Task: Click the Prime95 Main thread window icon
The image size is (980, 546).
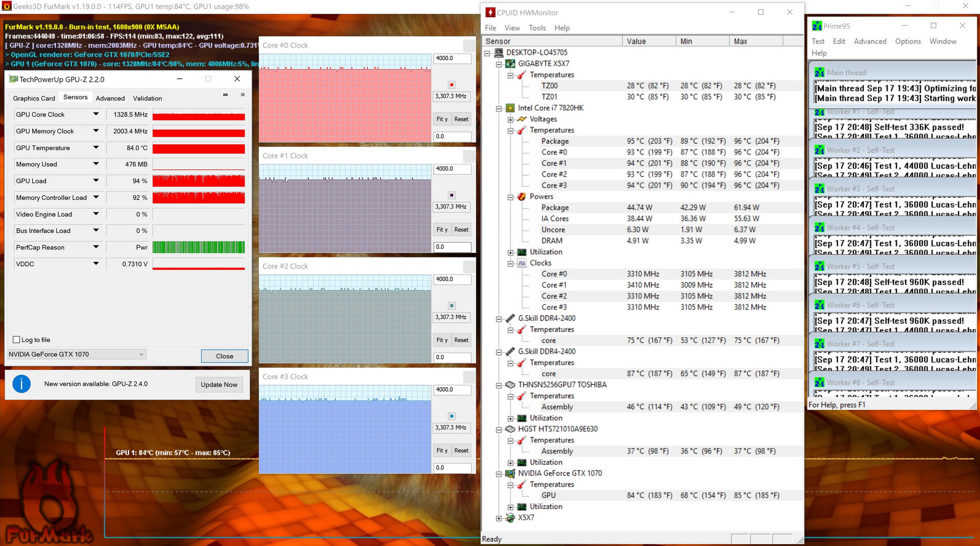Action: [819, 73]
